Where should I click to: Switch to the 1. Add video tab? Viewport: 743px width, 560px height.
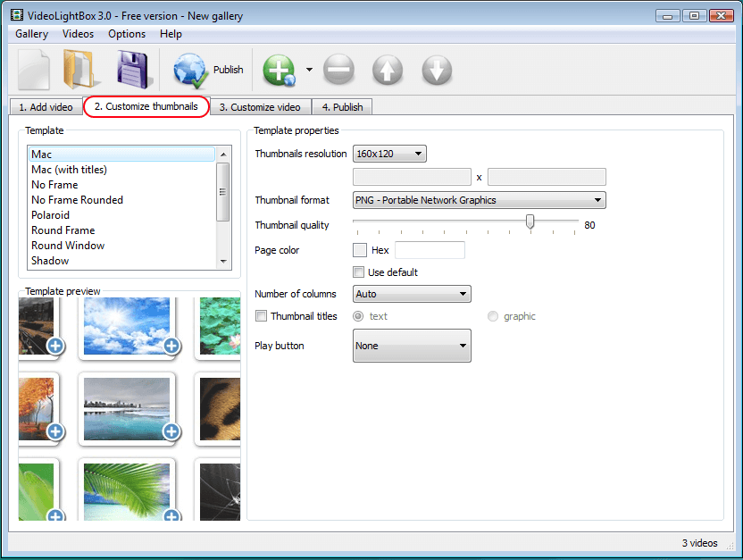coord(46,107)
